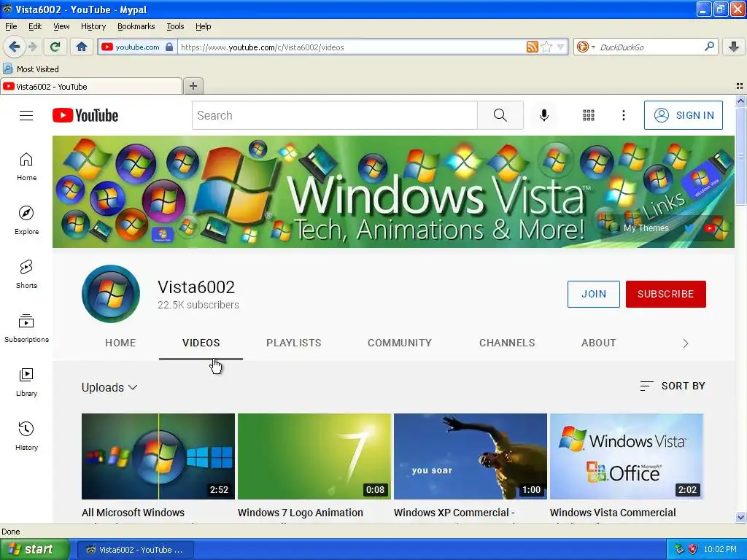Image resolution: width=747 pixels, height=560 pixels.
Task: Open Shorts in the sidebar
Action: pyautogui.click(x=27, y=274)
